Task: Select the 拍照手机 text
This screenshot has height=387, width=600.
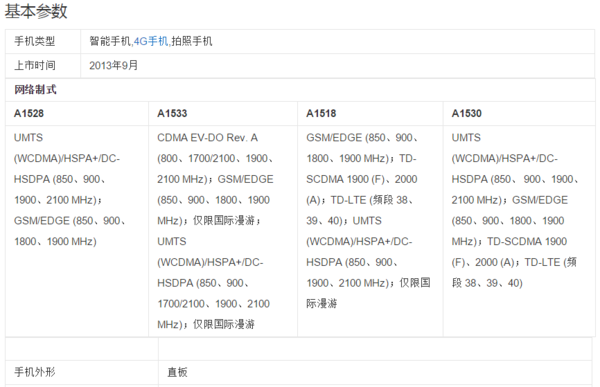Action: coord(192,41)
